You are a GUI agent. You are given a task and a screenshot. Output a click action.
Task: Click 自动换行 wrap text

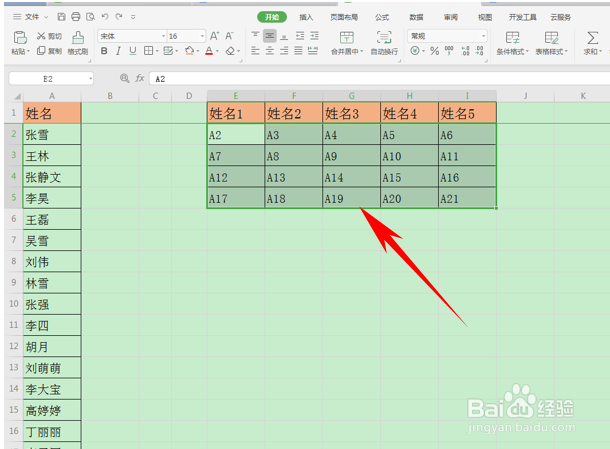tap(384, 43)
